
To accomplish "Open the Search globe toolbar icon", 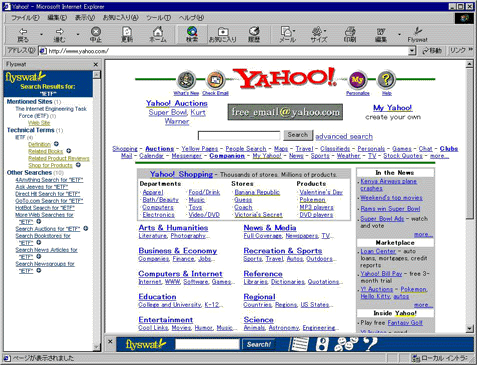I will point(192,34).
